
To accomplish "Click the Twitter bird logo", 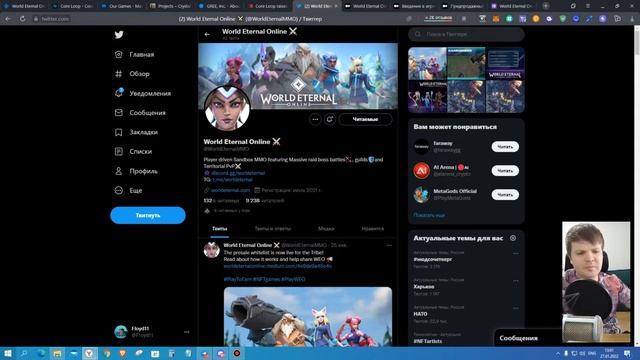I will pyautogui.click(x=119, y=35).
